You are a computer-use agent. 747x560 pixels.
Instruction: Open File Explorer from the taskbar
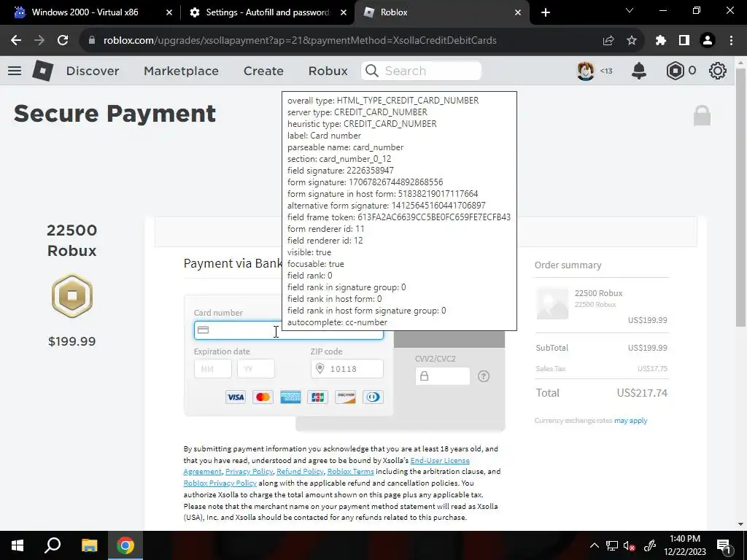[89, 545]
